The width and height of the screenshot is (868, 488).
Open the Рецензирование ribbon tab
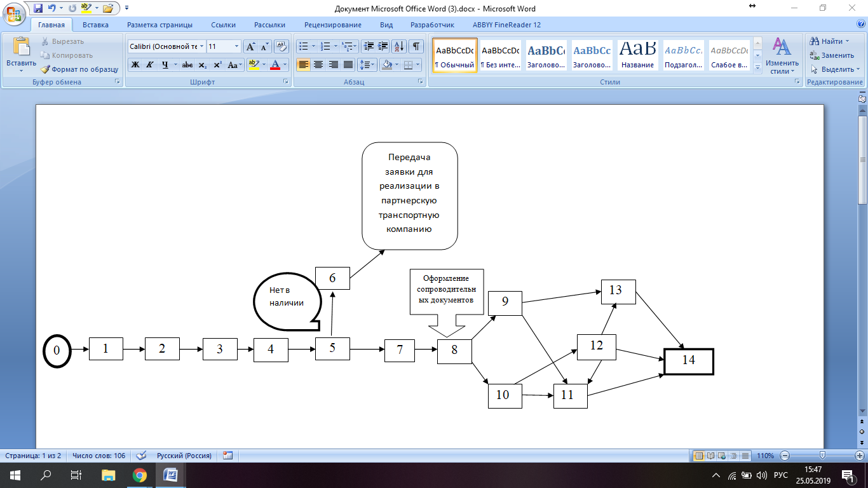click(332, 25)
